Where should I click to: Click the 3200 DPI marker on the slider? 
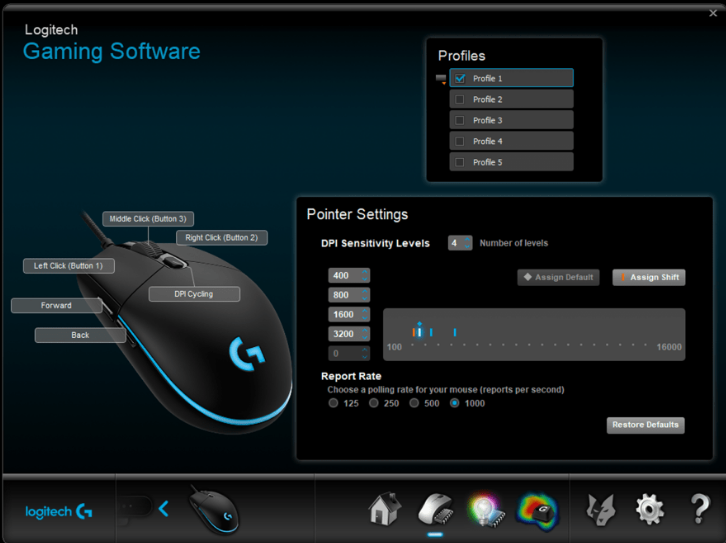tap(455, 332)
